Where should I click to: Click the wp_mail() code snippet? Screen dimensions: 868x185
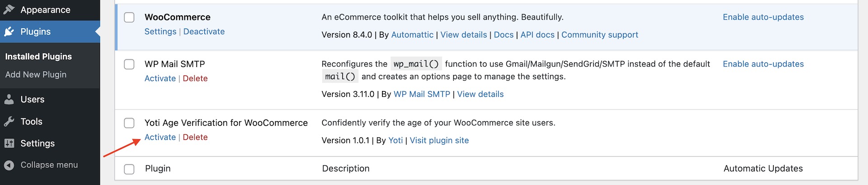point(416,64)
